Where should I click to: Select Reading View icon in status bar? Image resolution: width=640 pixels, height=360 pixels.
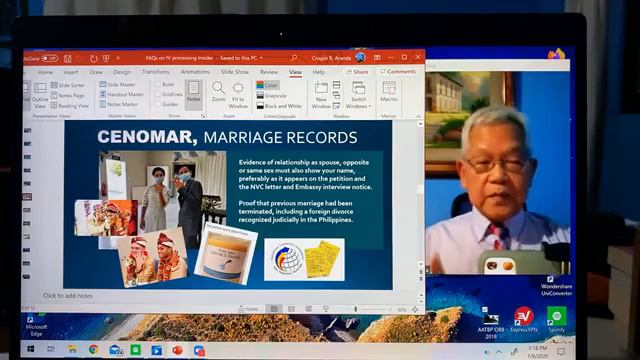coord(309,309)
